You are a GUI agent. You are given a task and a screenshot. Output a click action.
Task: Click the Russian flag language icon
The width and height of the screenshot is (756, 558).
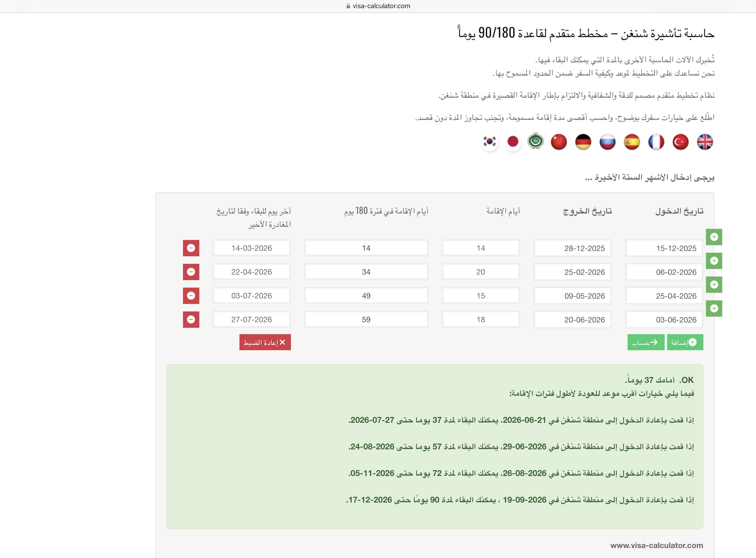tap(607, 142)
